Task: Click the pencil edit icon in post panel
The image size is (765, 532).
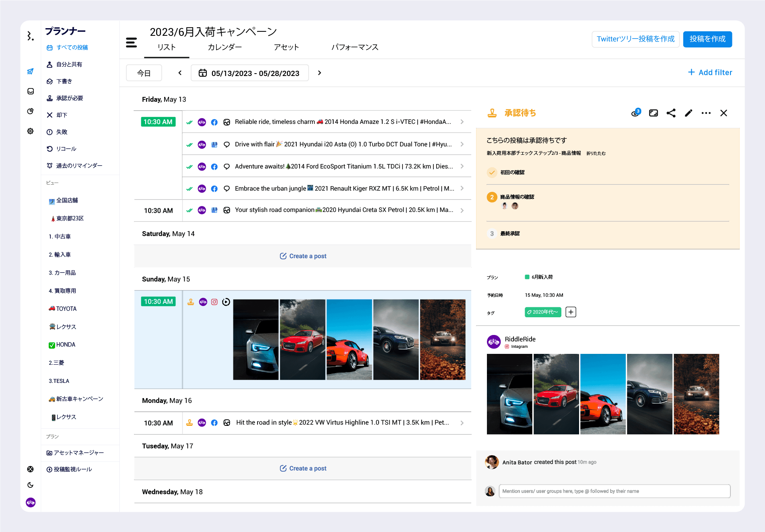Action: click(689, 113)
